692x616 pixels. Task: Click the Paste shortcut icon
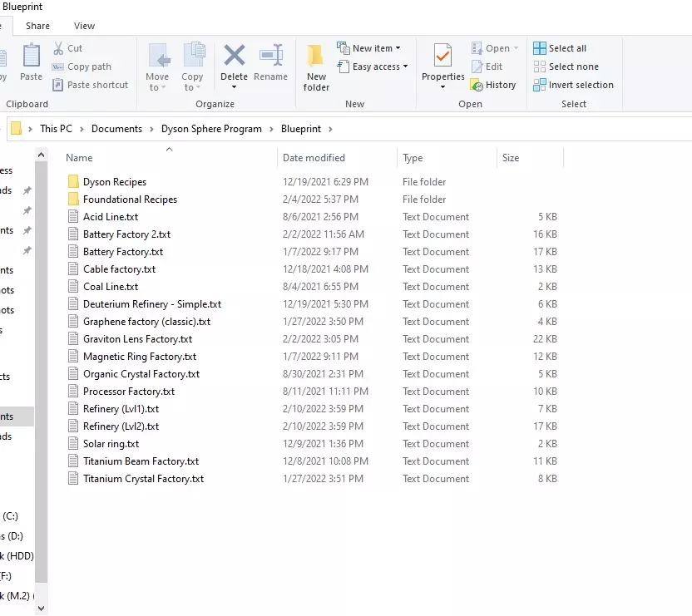click(58, 85)
